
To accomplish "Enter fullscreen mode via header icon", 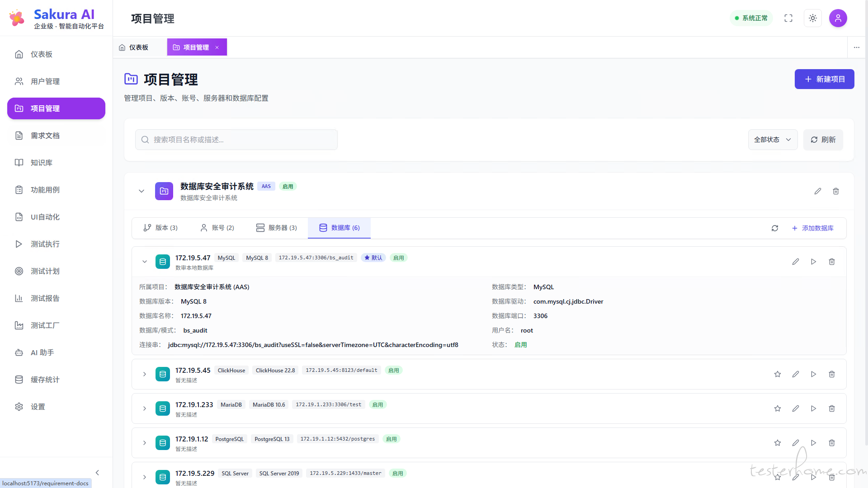I will [788, 18].
